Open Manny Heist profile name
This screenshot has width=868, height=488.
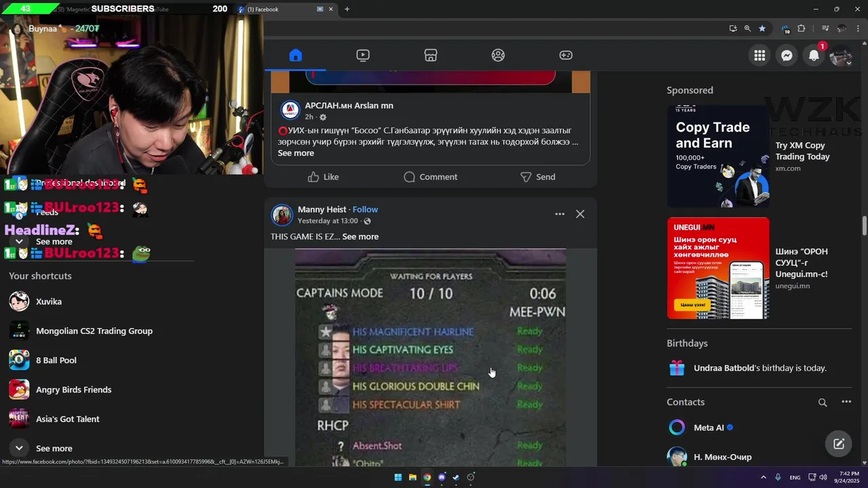[322, 209]
